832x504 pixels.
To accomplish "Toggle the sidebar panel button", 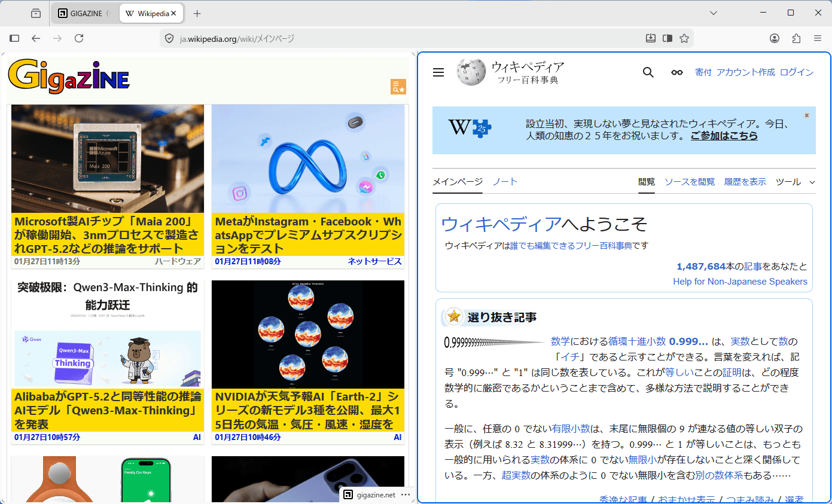I will [x=15, y=38].
